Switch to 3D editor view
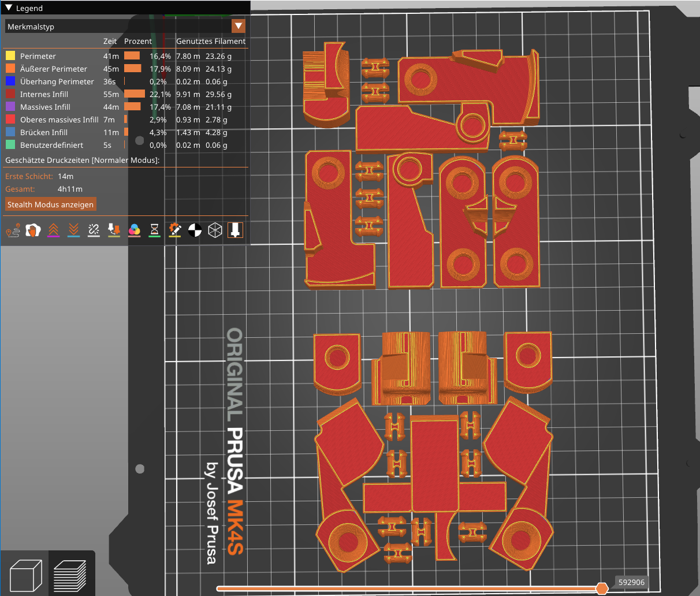This screenshot has height=596, width=700. pyautogui.click(x=27, y=575)
